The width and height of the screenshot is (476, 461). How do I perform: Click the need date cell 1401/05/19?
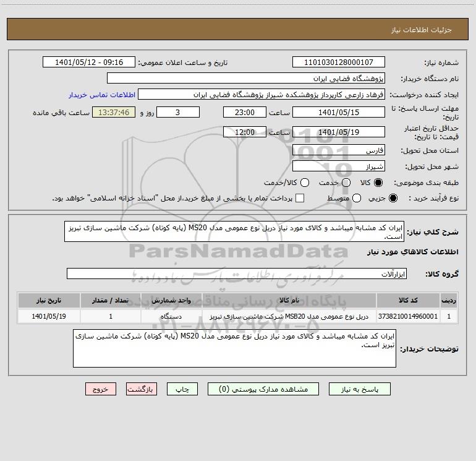[49, 316]
